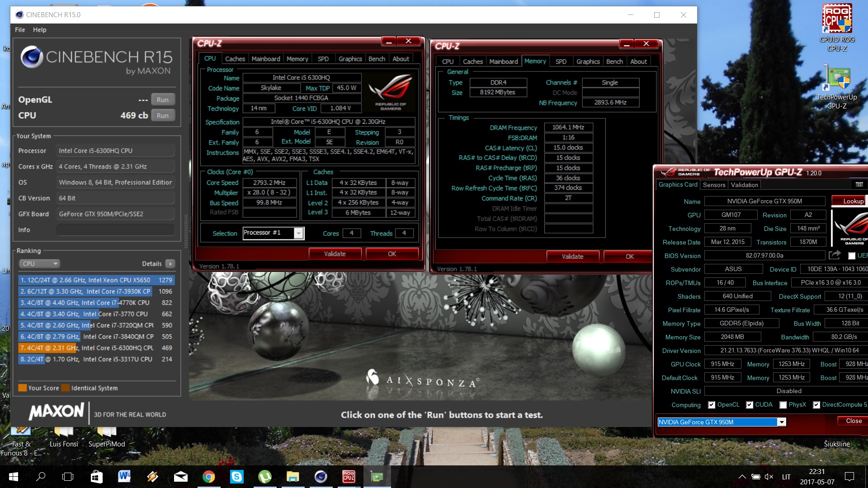868x488 pixels.
Task: Click the battery tray icon
Action: [x=755, y=477]
